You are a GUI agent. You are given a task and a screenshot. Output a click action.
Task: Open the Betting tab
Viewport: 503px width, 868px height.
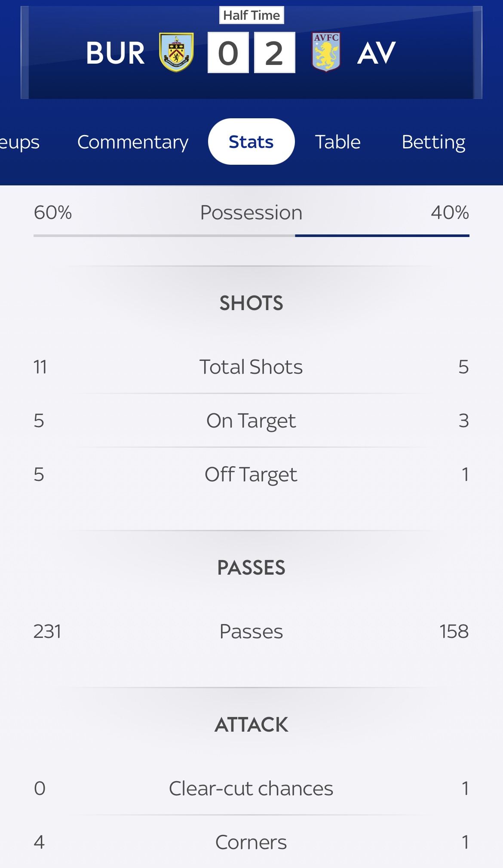[433, 142]
